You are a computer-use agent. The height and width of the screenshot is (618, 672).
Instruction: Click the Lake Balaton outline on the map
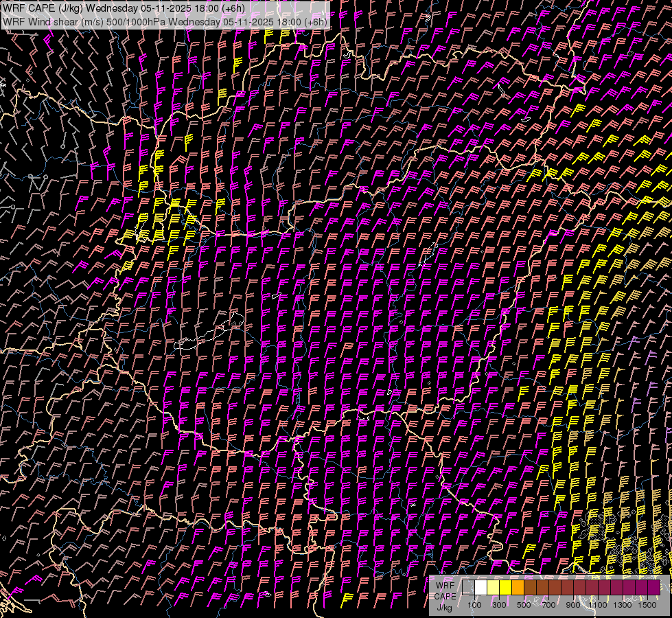pos(206,334)
